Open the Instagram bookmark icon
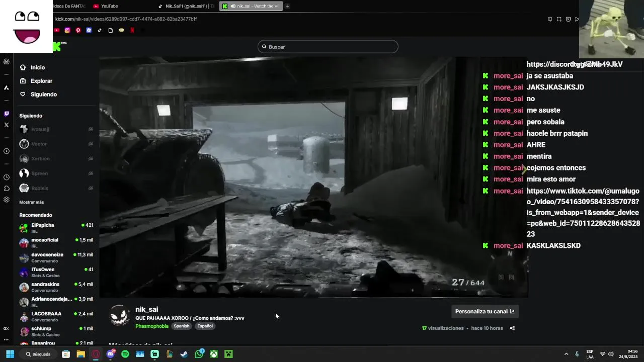This screenshot has height=362, width=644. (x=67, y=30)
